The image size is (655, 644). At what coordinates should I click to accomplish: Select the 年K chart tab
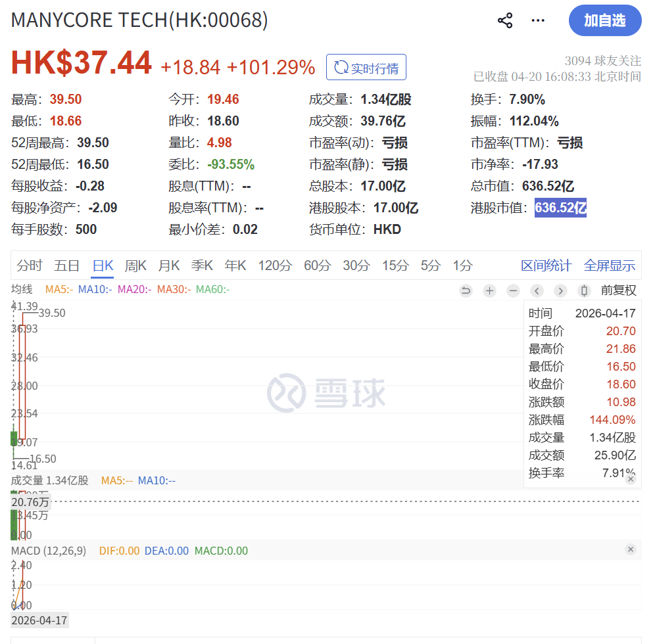click(235, 265)
